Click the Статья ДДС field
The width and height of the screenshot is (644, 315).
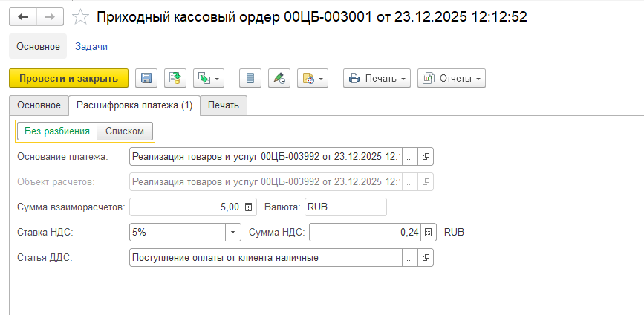click(x=266, y=258)
